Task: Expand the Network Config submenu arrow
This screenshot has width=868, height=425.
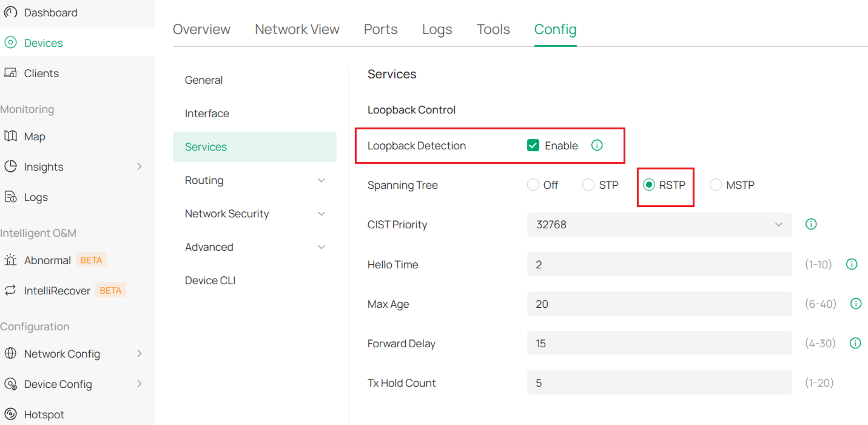Action: (x=139, y=354)
